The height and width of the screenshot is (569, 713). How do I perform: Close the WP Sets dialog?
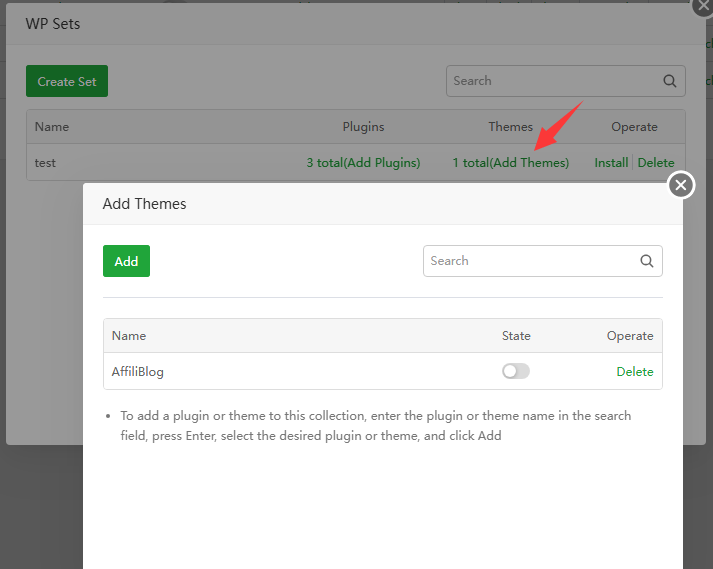click(x=702, y=5)
